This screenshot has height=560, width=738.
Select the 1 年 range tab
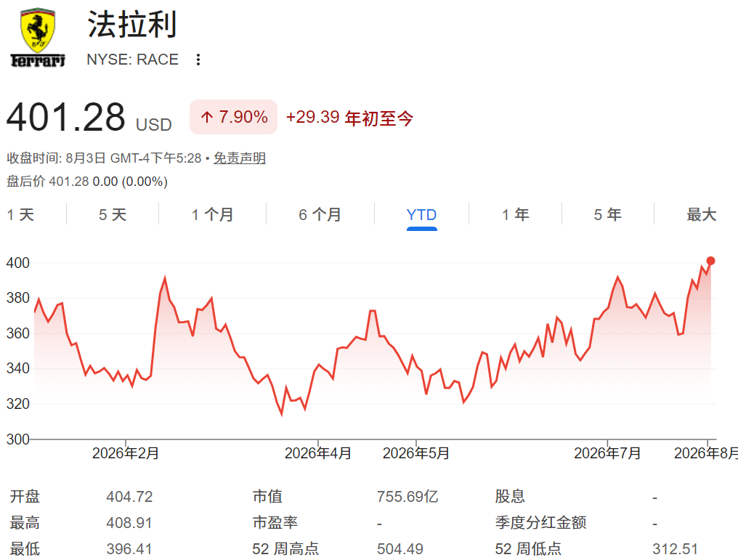point(516,214)
